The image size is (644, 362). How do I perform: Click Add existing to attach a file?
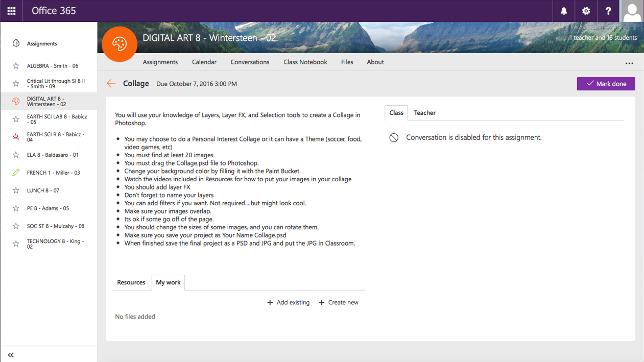(289, 303)
